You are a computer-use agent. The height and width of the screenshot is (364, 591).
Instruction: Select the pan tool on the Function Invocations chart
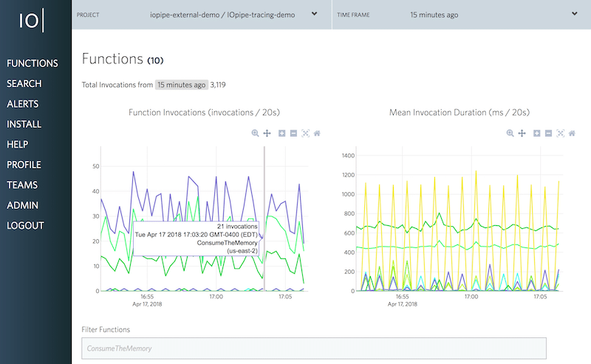(267, 134)
